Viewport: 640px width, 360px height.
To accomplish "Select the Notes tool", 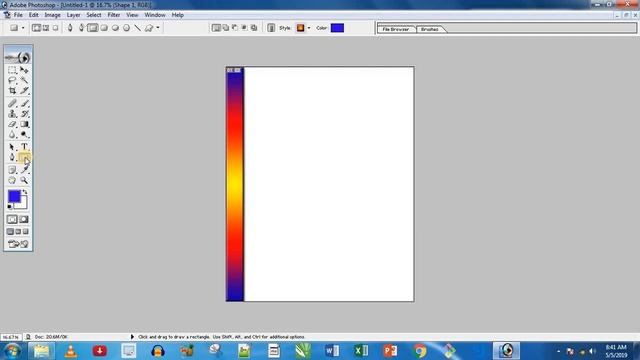I will tap(12, 169).
